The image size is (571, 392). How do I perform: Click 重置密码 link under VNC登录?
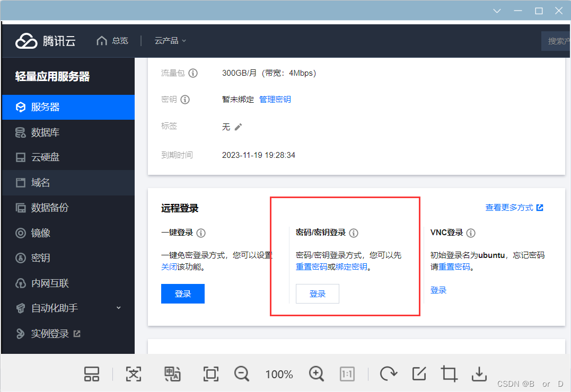454,267
